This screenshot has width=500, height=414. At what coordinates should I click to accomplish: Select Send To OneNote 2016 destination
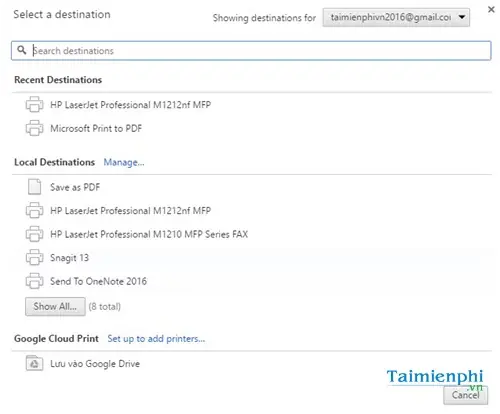point(98,281)
